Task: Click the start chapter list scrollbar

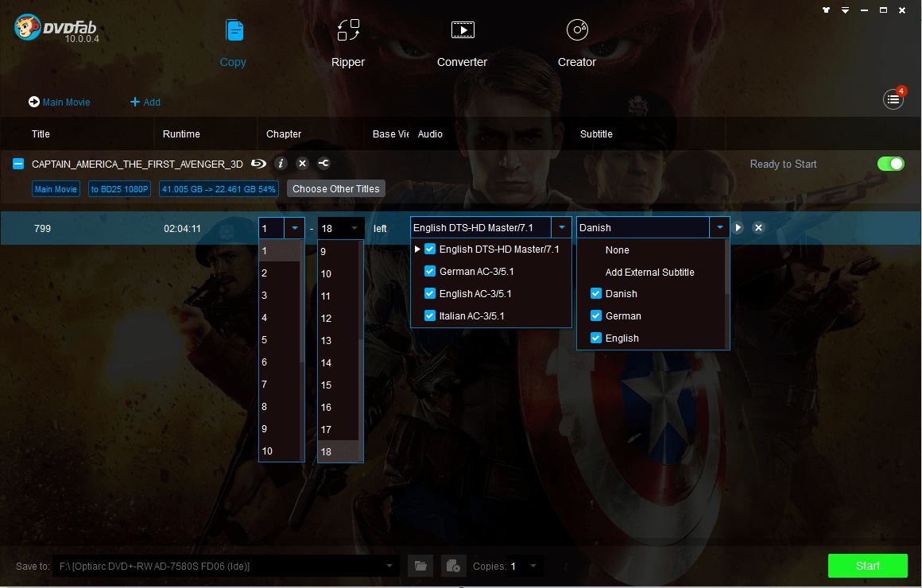Action: (302, 300)
